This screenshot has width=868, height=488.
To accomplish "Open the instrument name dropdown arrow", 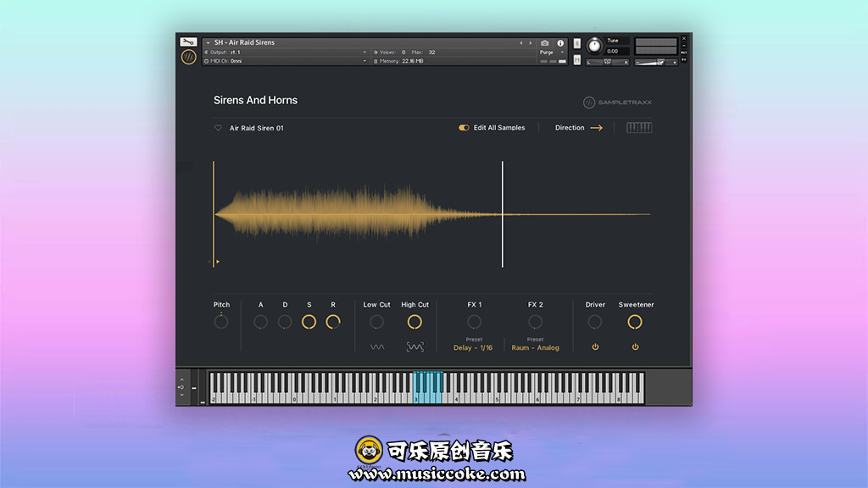I will point(208,42).
